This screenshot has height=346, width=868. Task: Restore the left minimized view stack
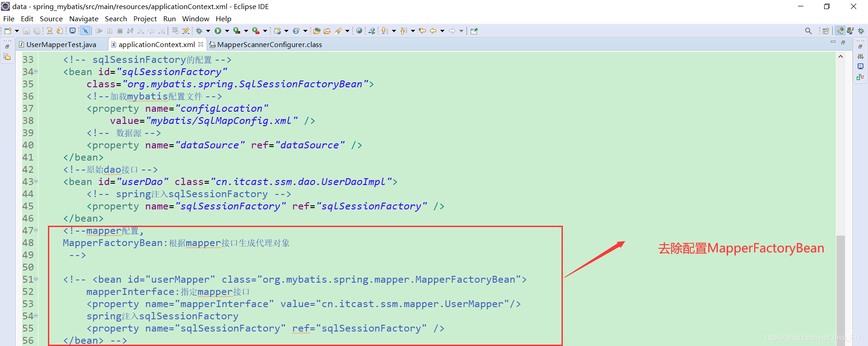click(7, 47)
